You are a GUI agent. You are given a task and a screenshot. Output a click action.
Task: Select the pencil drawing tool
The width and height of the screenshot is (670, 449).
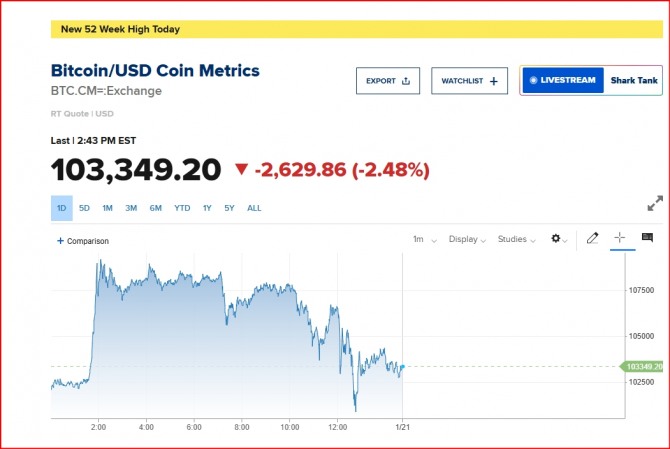(x=592, y=238)
